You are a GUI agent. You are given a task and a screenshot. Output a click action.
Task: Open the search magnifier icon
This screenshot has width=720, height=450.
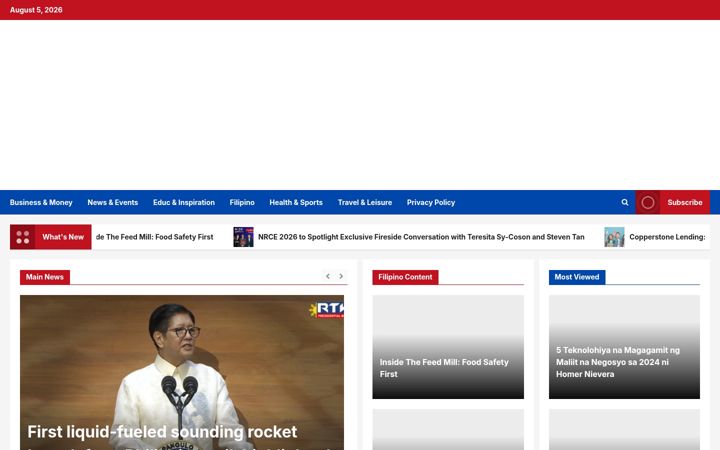click(x=624, y=202)
